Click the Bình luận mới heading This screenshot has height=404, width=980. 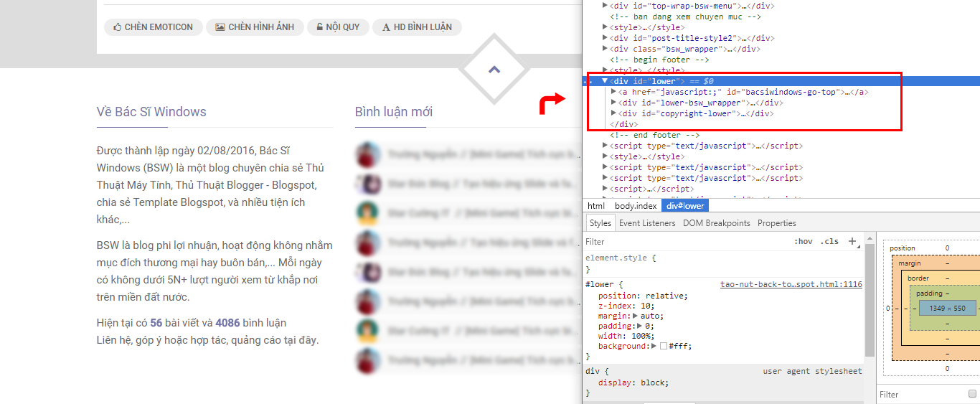point(394,112)
